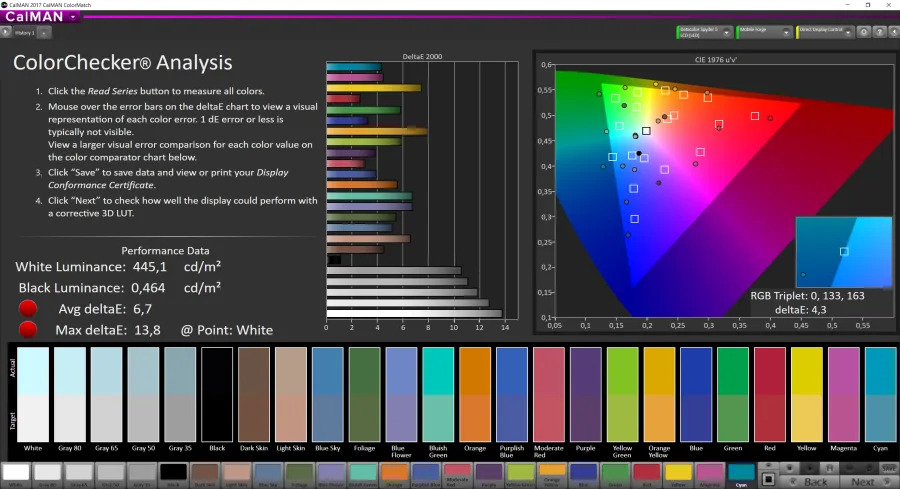900x489 pixels.
Task: Click the Yellow Green comparator swatch
Action: tap(622, 394)
